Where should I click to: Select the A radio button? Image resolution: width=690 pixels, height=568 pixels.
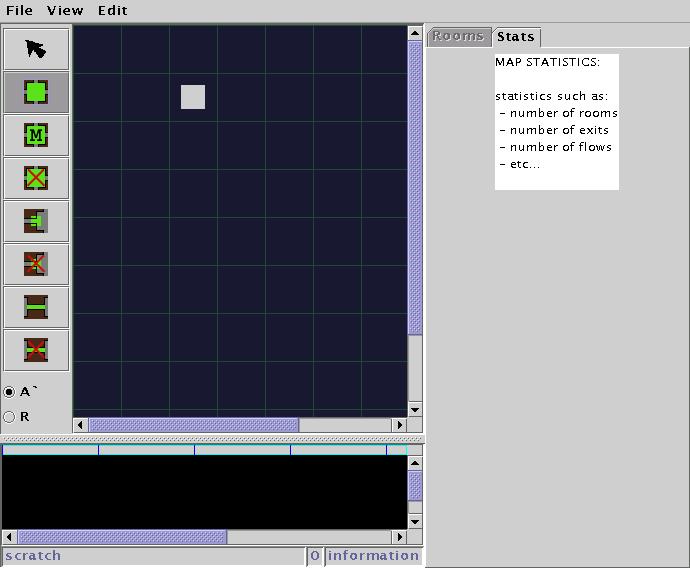click(9, 392)
